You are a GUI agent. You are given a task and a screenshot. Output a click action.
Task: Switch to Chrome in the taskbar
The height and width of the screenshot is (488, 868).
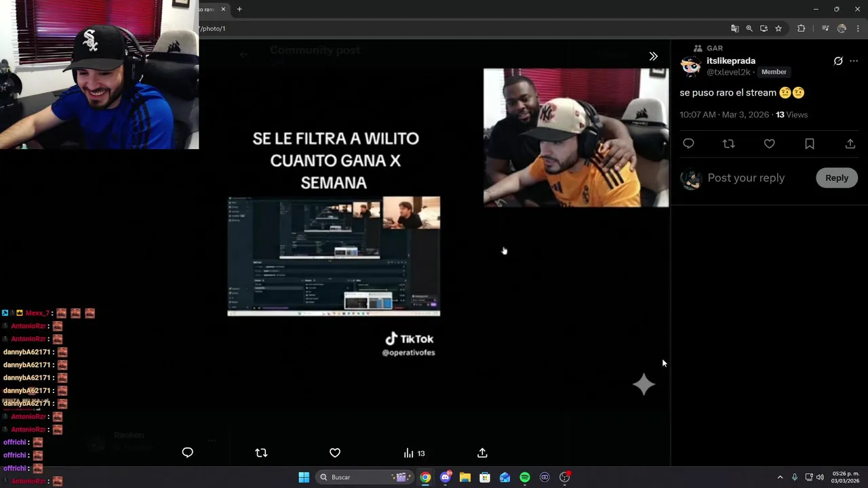(x=425, y=477)
